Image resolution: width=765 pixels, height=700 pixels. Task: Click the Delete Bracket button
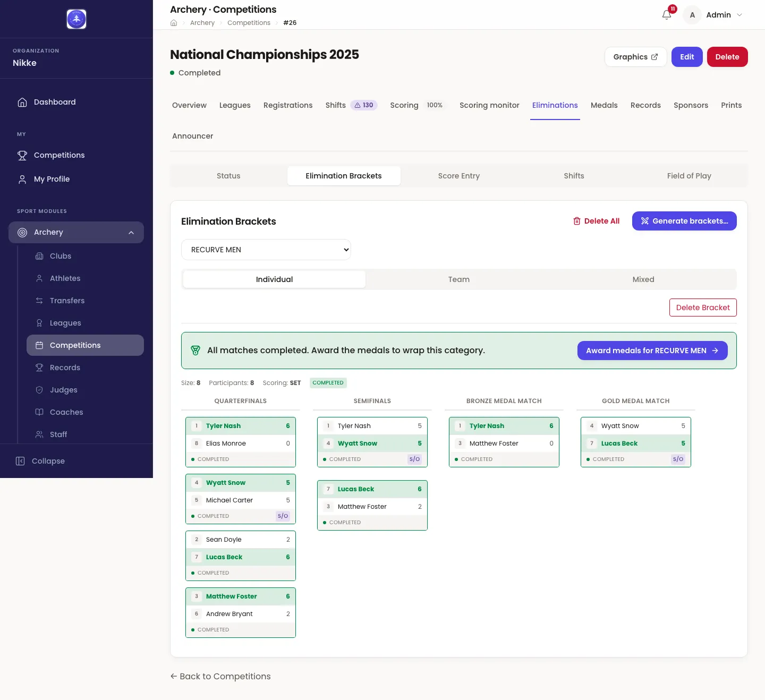[703, 308]
